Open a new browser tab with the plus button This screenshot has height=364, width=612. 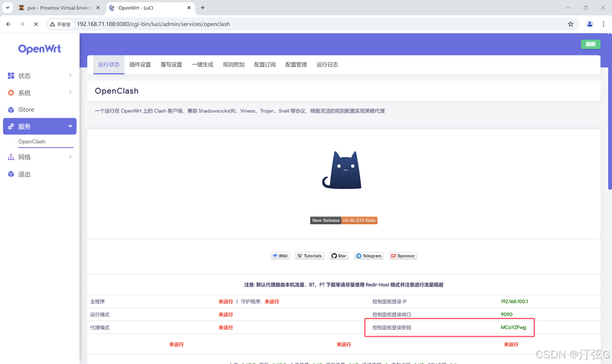tap(203, 8)
